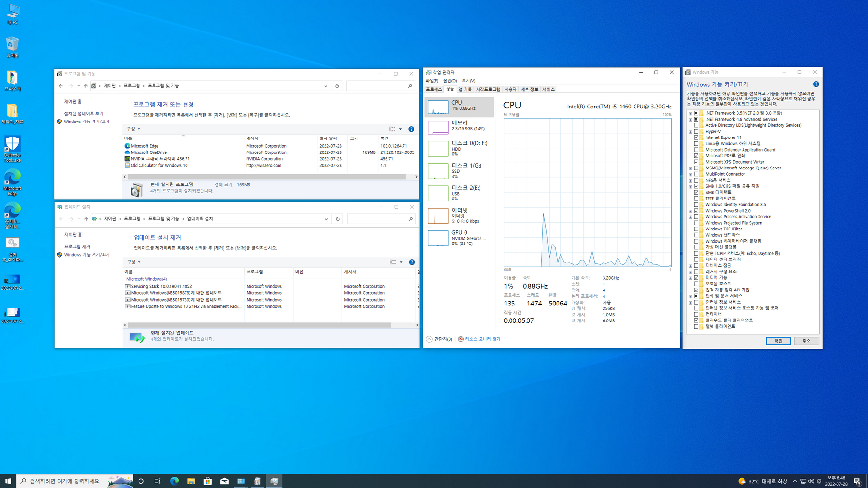Open 보기(V) menu in Task Manager
The image size is (868, 488).
[x=468, y=81]
